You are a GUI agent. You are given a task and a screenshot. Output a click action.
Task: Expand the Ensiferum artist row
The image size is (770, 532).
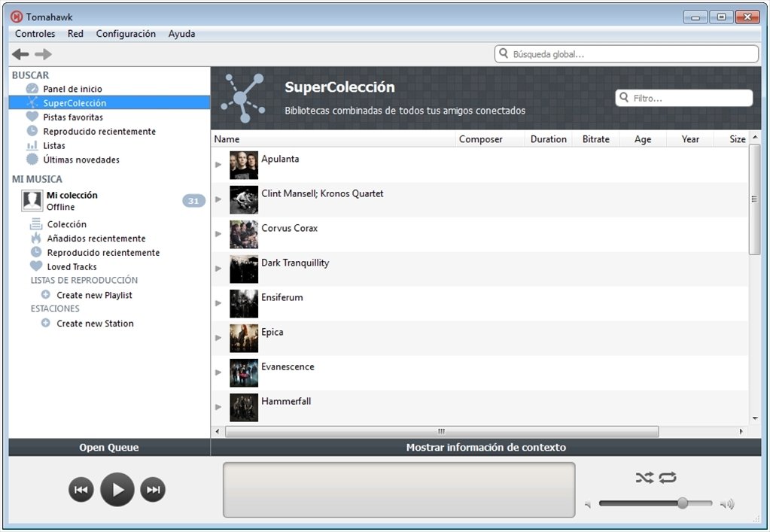click(x=218, y=303)
